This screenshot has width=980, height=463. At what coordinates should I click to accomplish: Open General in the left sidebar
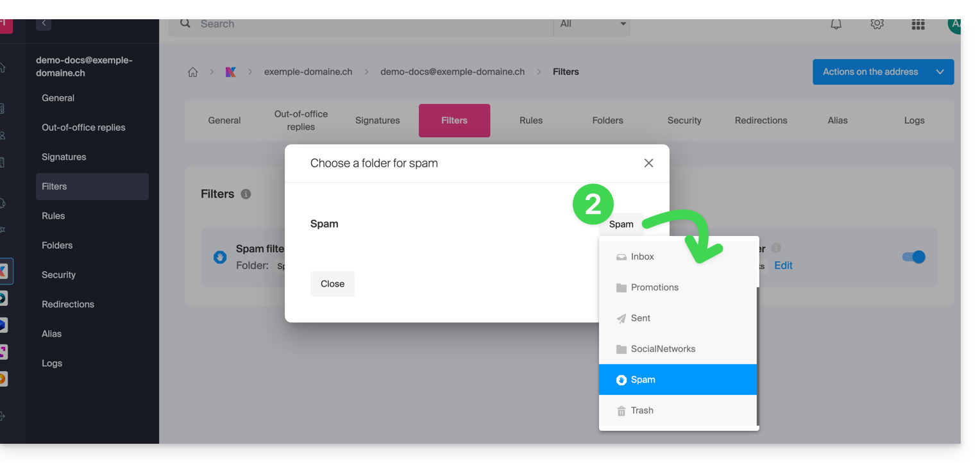tap(92, 98)
